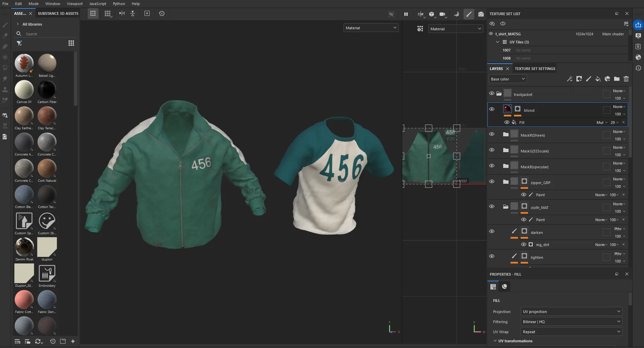Click the filter funnel icon in Assets panel
Viewport: 644px width, 348px height.
[x=19, y=43]
